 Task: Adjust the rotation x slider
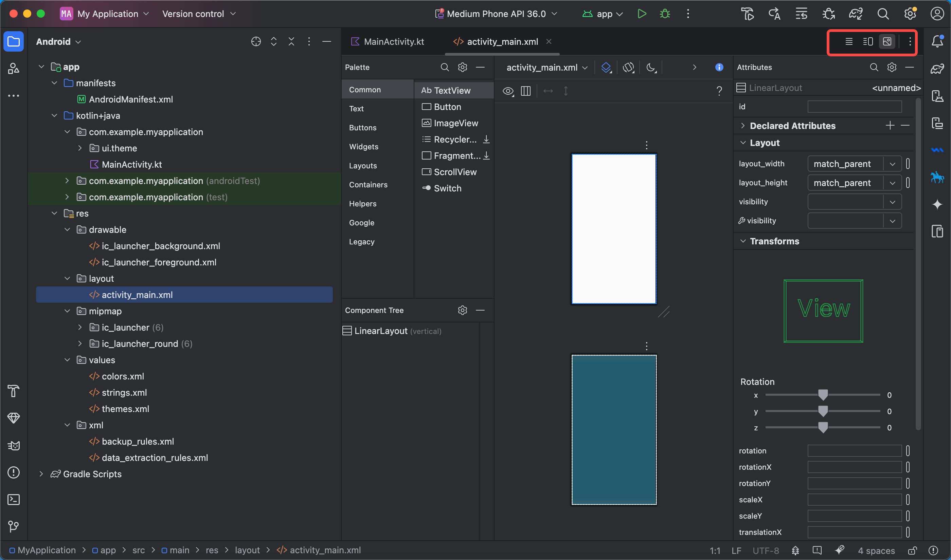(823, 395)
